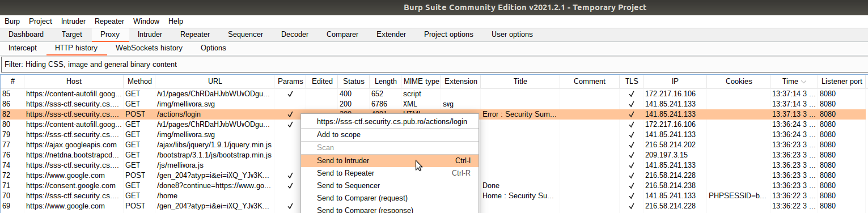Viewport: 868px width, 213px height.
Task: Choose Send to Repeater in context menu
Action: tap(389, 173)
